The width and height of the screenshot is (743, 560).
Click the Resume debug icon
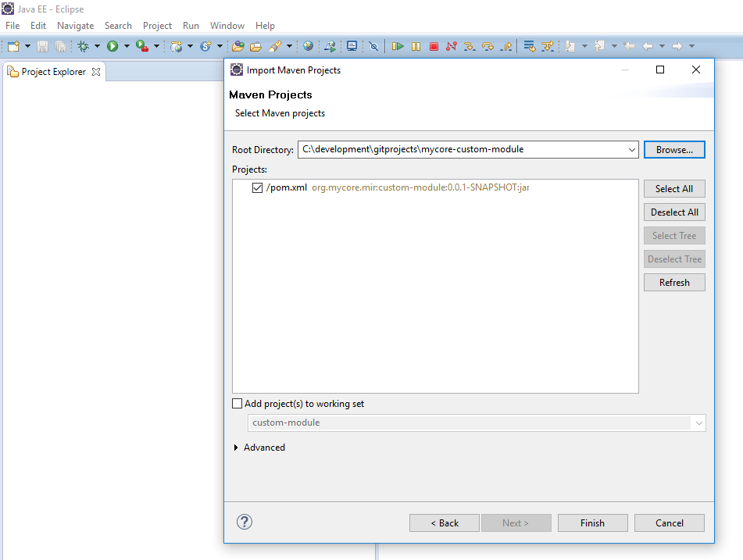[398, 46]
